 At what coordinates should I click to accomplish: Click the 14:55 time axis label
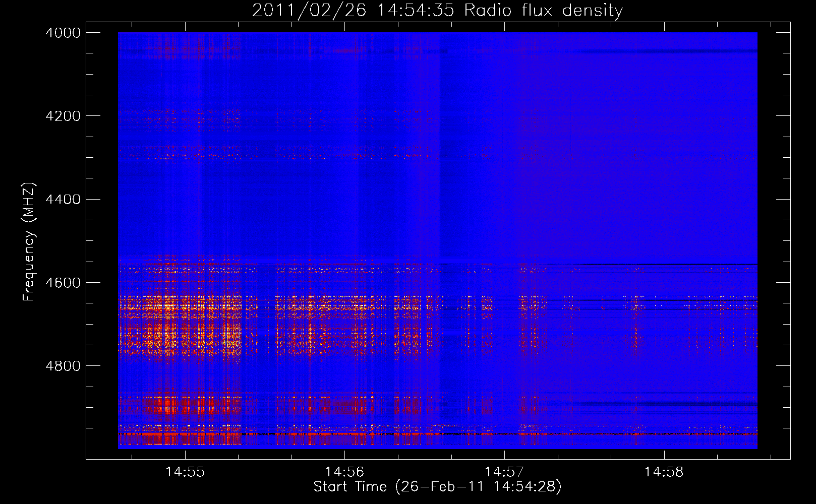tap(185, 472)
